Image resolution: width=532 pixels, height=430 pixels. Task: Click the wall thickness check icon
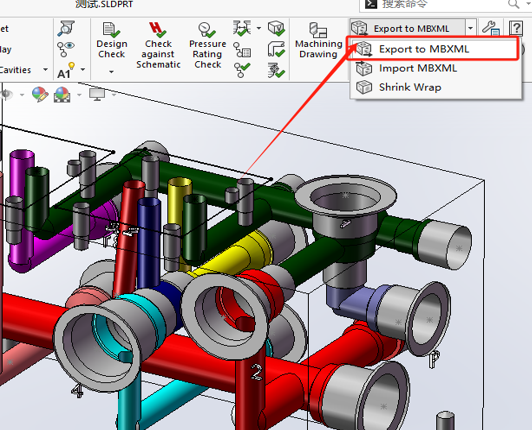242,28
